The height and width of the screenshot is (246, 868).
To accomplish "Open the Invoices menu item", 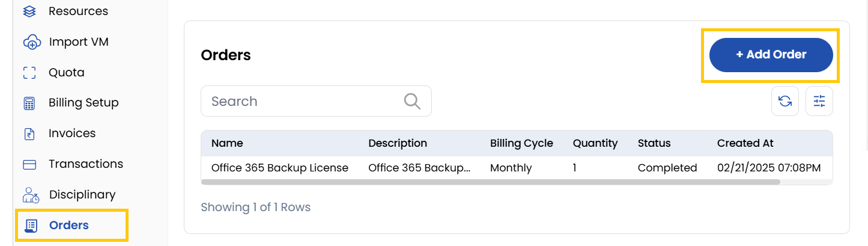I will pyautogui.click(x=72, y=134).
